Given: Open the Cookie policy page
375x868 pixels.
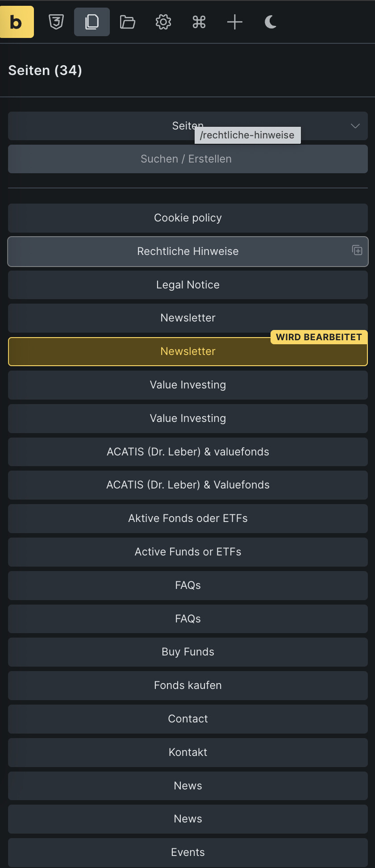Looking at the screenshot, I should point(187,218).
